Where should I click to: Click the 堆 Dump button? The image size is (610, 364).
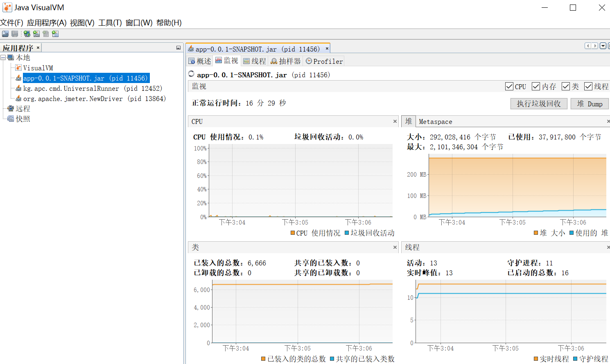tap(590, 104)
